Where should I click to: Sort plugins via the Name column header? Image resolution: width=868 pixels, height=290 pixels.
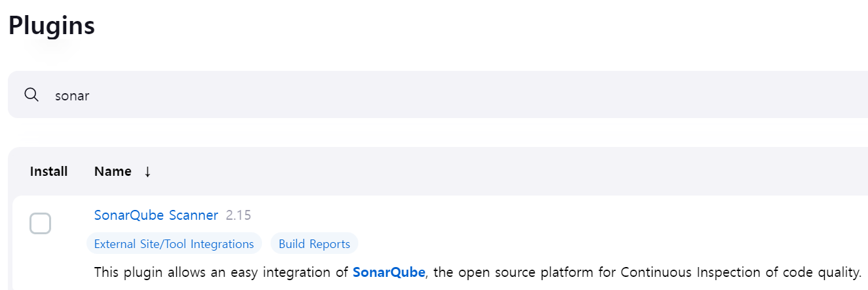pos(113,171)
